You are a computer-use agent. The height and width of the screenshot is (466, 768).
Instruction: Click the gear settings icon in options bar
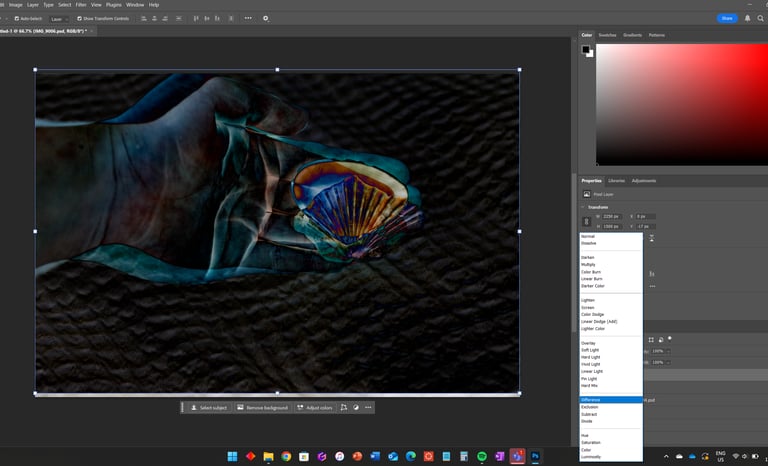point(265,18)
